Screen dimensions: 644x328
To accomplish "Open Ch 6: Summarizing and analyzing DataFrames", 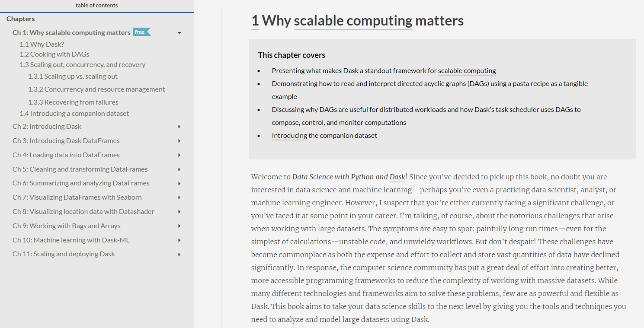I will [x=81, y=183].
